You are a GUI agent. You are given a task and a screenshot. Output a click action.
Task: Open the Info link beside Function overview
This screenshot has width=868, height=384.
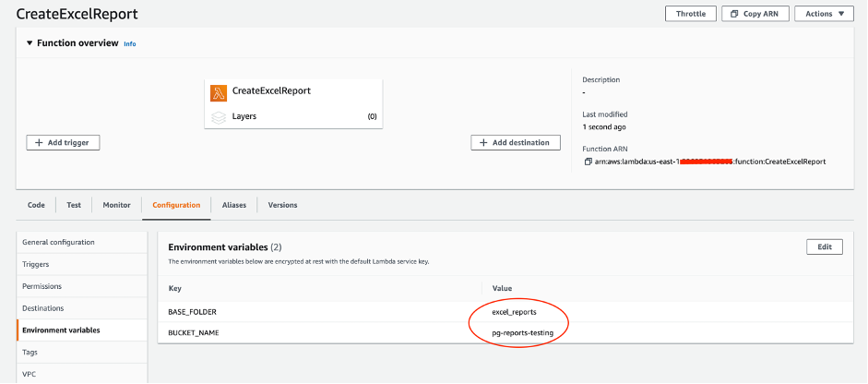[x=129, y=43]
